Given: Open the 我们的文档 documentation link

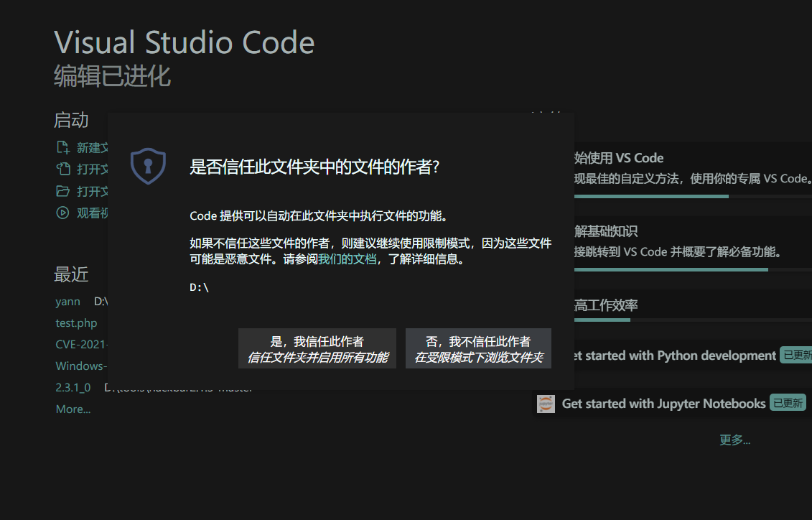Looking at the screenshot, I should 347,259.
